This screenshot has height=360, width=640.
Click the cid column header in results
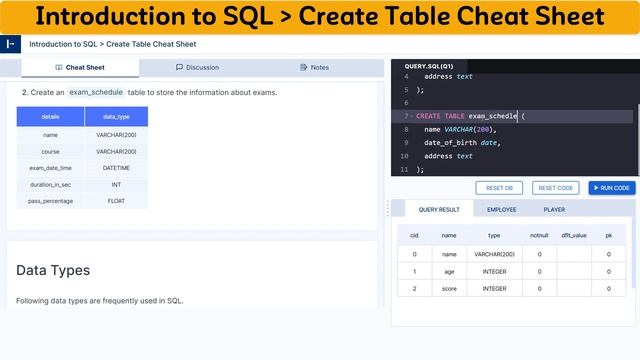pyautogui.click(x=414, y=236)
